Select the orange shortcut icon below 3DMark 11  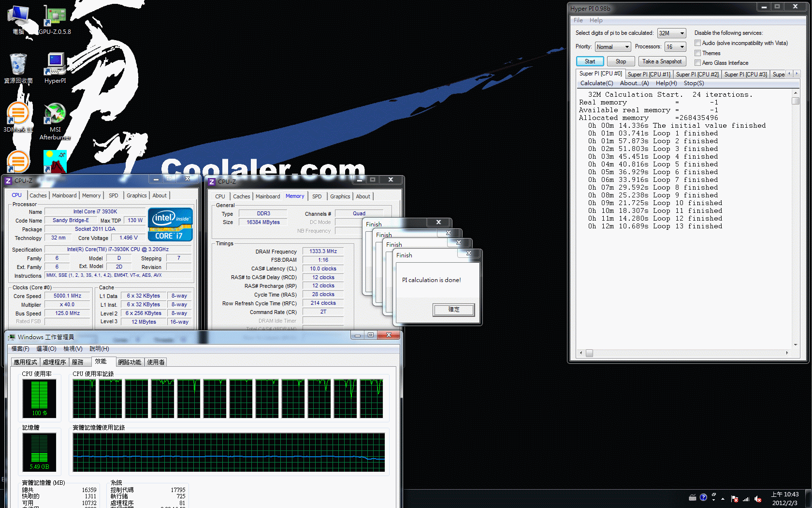pyautogui.click(x=18, y=162)
